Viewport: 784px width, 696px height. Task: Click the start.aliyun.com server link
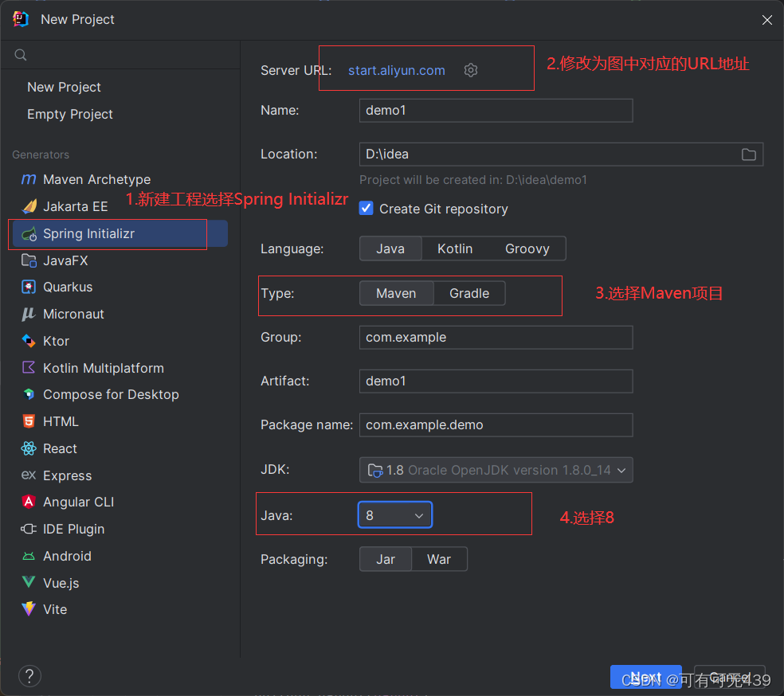click(397, 70)
